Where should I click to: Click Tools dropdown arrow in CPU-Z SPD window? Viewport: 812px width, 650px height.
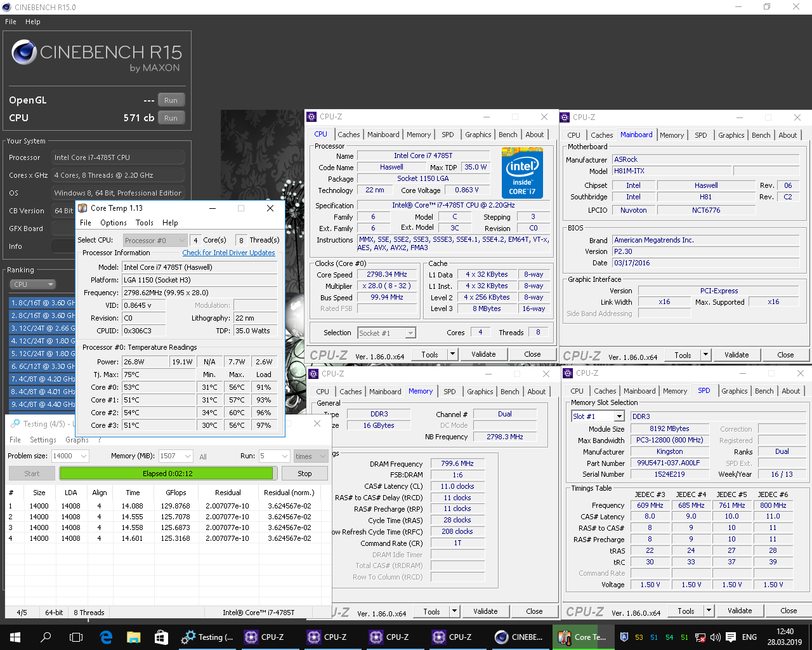[709, 611]
